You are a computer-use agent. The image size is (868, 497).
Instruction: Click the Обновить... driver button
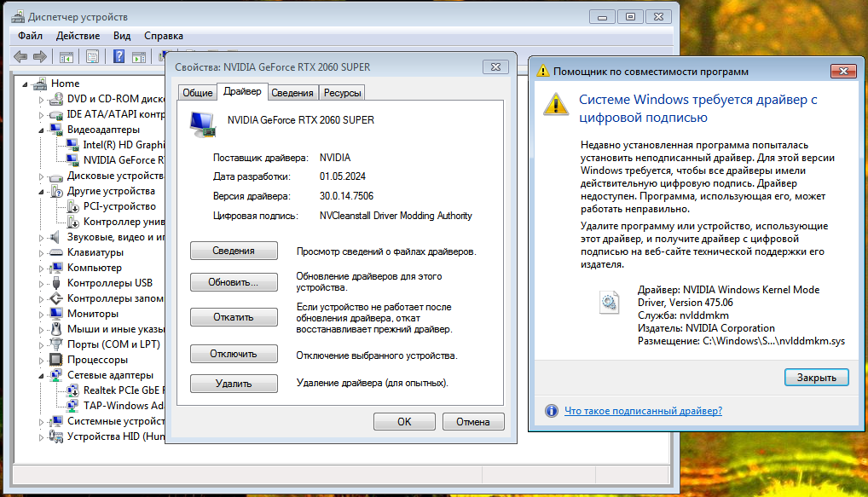click(x=234, y=282)
